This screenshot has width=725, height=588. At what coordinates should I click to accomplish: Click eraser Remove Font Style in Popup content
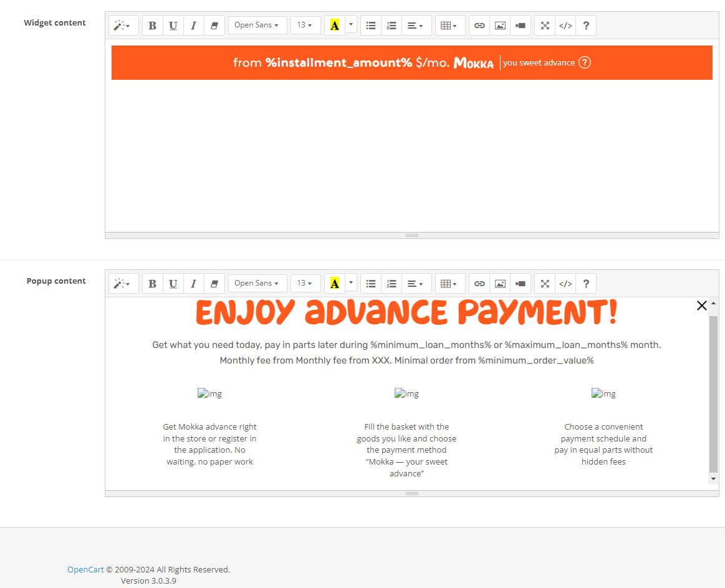coord(214,284)
